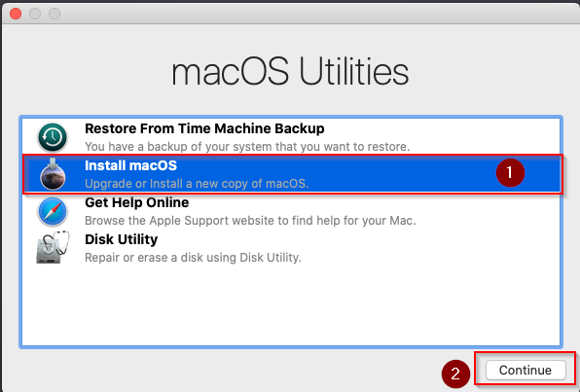The height and width of the screenshot is (392, 580).
Task: Click the Continue button
Action: 526,371
